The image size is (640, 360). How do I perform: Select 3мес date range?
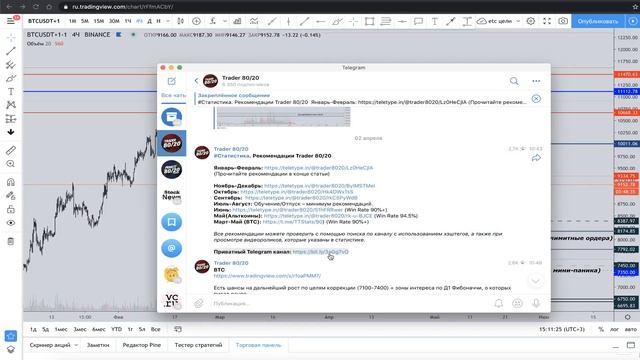click(x=80, y=329)
